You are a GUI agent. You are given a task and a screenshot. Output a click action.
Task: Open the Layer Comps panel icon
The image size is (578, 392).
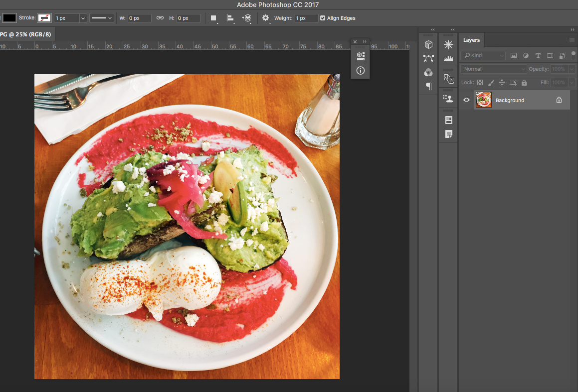coord(449,120)
